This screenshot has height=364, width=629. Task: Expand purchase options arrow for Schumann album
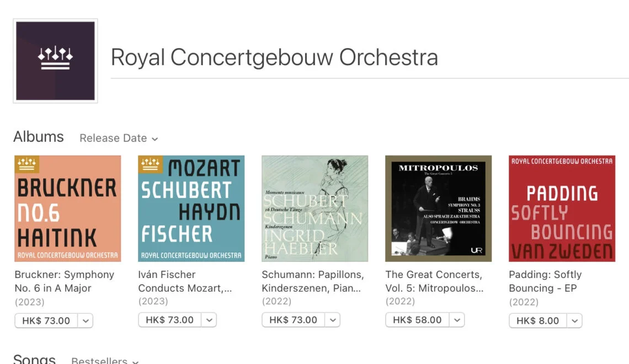(332, 320)
